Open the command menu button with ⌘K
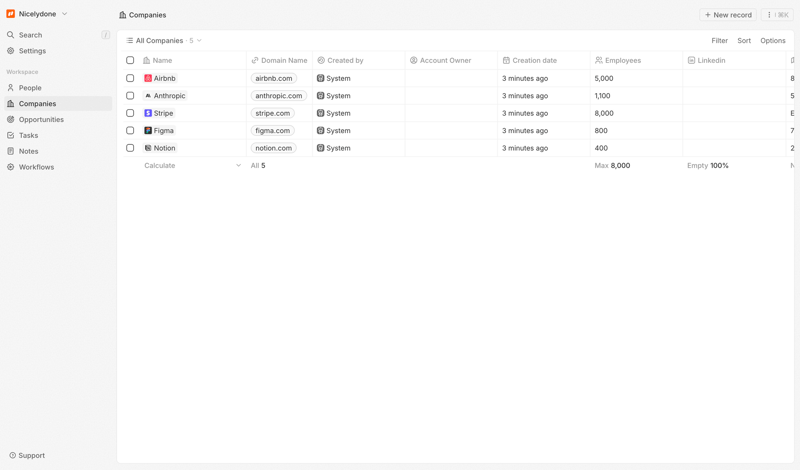Image resolution: width=800 pixels, height=470 pixels. point(778,15)
